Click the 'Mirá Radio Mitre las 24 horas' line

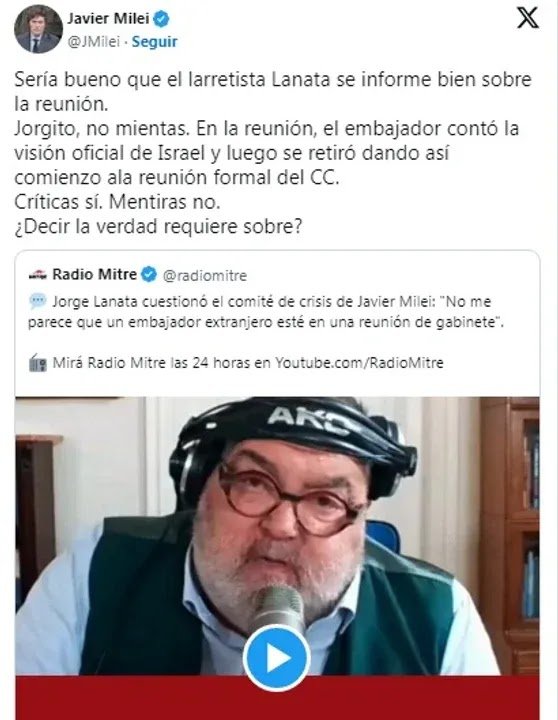[236, 363]
